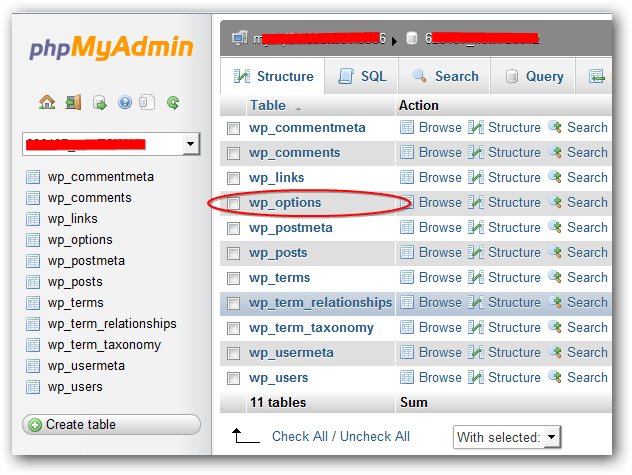This screenshot has height=475, width=632.
Task: Click the green reload navigation icon
Action: pyautogui.click(x=173, y=103)
